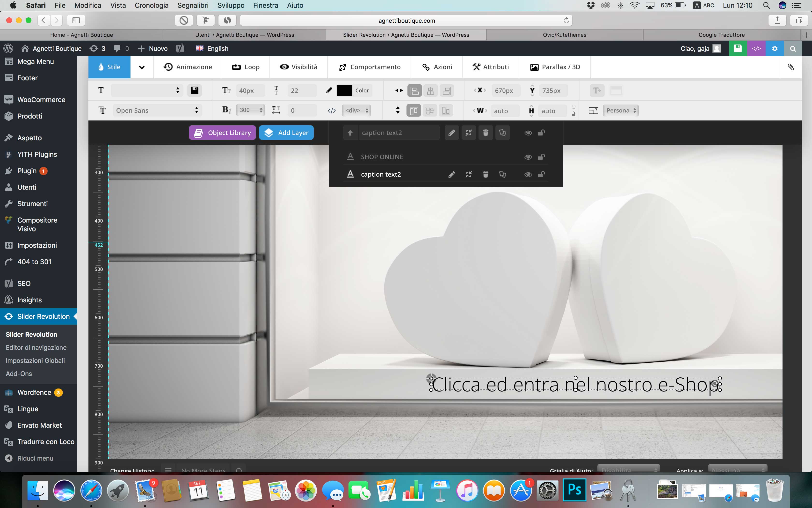The width and height of the screenshot is (812, 508).
Task: Open the Cronologia menu in Safari
Action: tap(151, 5)
